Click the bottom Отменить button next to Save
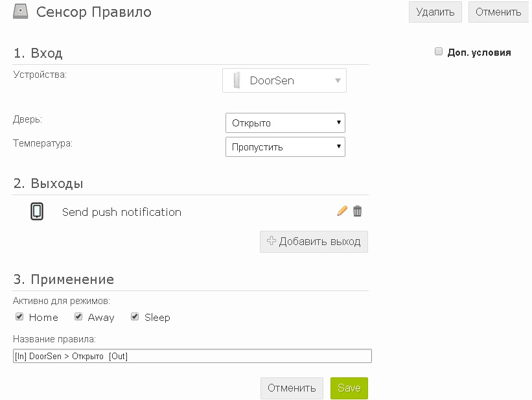Image resolution: width=532 pixels, height=400 pixels. pos(292,388)
